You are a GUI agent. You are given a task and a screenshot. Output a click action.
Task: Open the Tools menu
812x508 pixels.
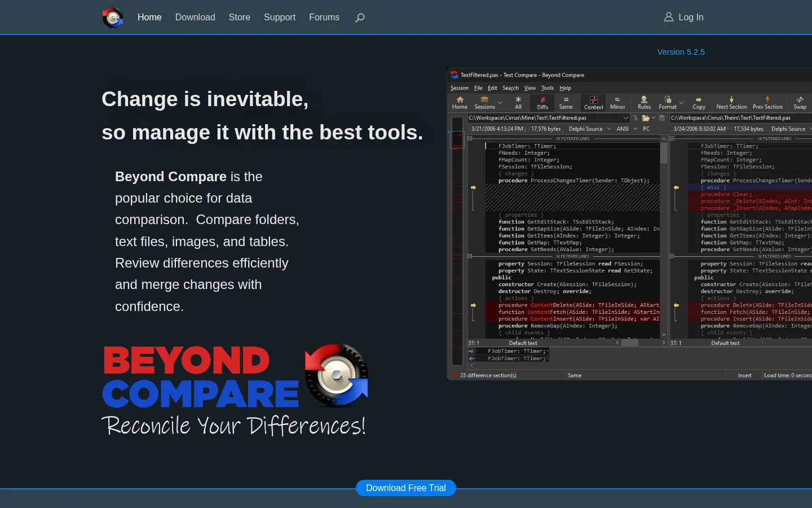548,88
